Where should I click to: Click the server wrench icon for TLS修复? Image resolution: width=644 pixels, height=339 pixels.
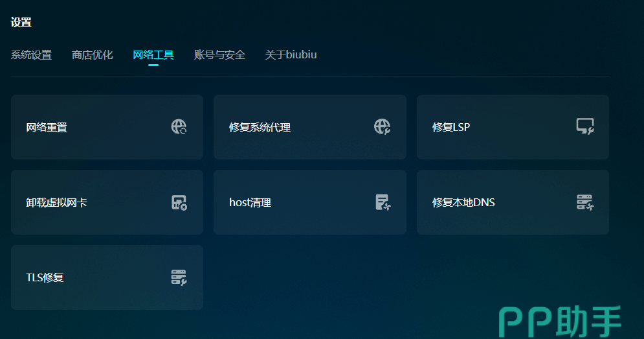(179, 277)
